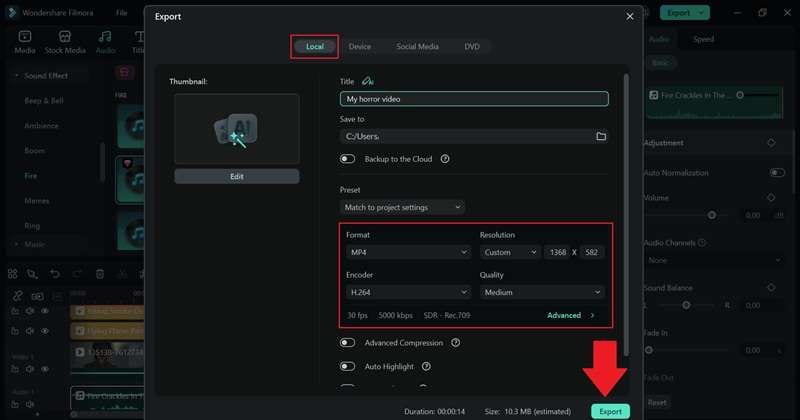Click the Backup to the Cloud help icon
The image size is (800, 420).
coord(445,159)
